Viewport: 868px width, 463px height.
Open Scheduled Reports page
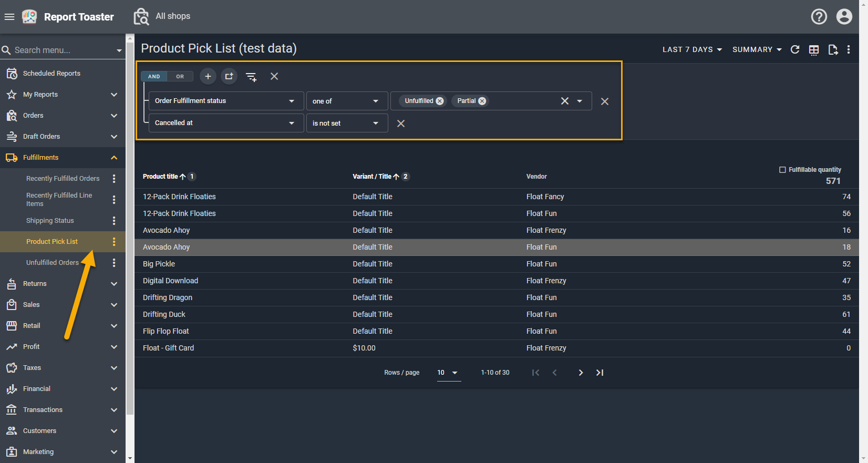pos(51,74)
